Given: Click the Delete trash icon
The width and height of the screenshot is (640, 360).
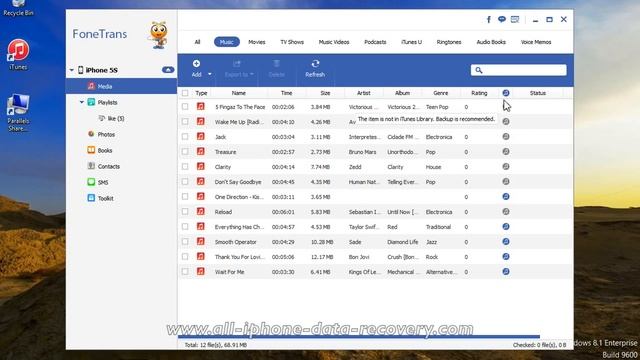Looking at the screenshot, I should point(276,64).
